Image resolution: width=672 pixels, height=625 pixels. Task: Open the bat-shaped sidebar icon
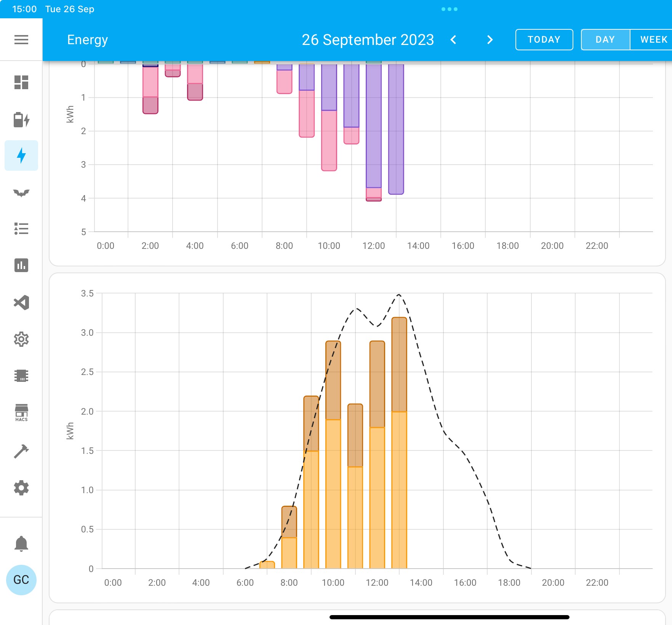pos(21,193)
